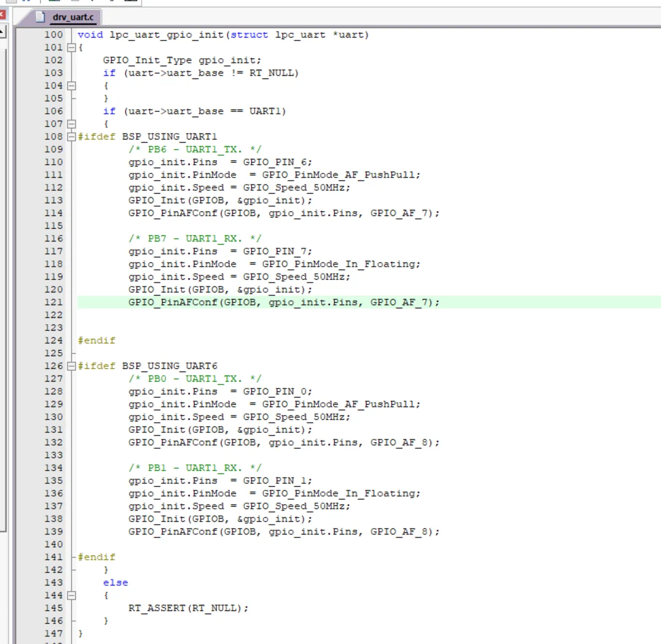Collapse the else block at line 144
This screenshot has width=661, height=644.
[72, 595]
